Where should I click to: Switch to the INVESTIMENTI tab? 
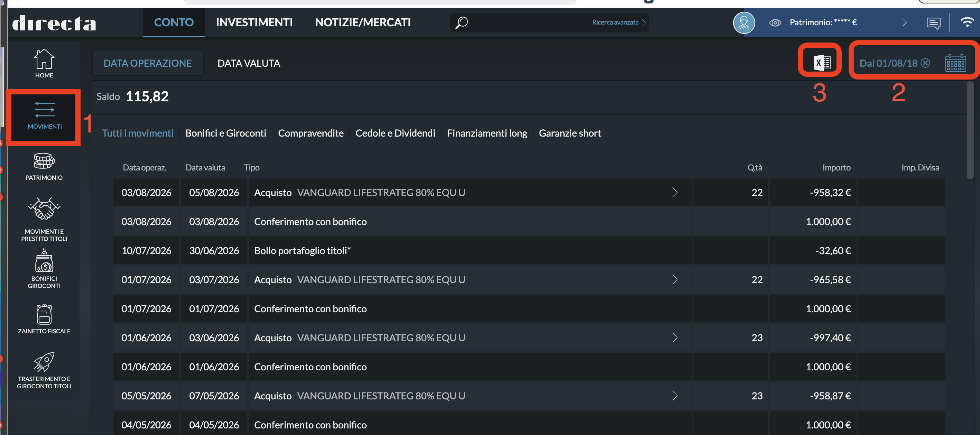click(x=254, y=22)
